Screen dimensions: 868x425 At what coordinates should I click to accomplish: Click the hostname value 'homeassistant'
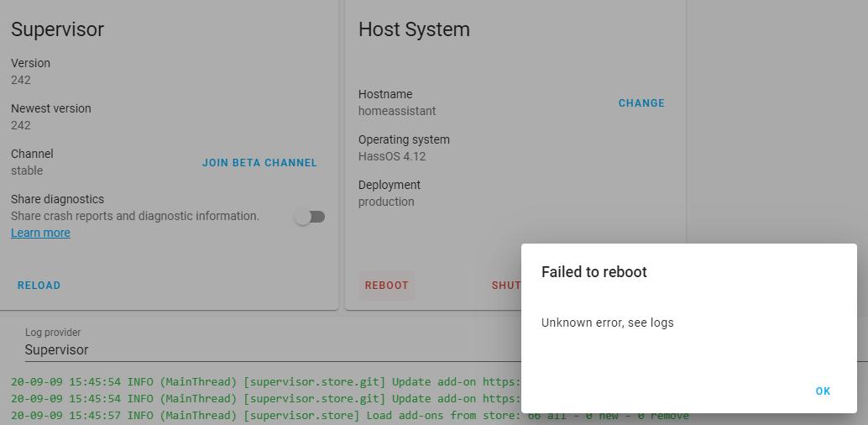tap(397, 111)
